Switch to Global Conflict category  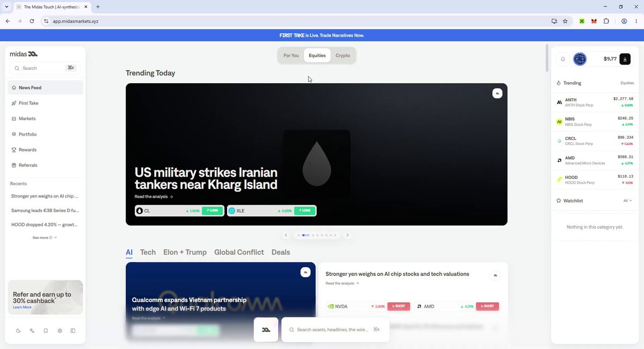tap(239, 252)
